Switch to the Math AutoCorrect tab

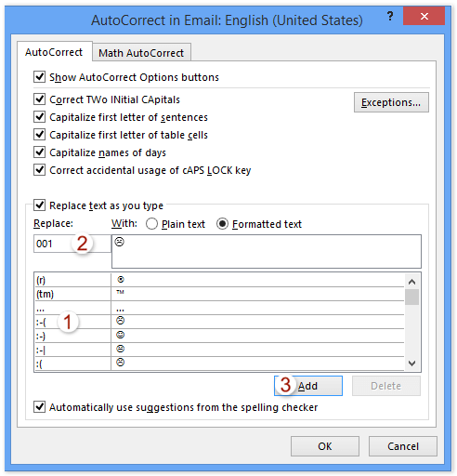tap(141, 53)
